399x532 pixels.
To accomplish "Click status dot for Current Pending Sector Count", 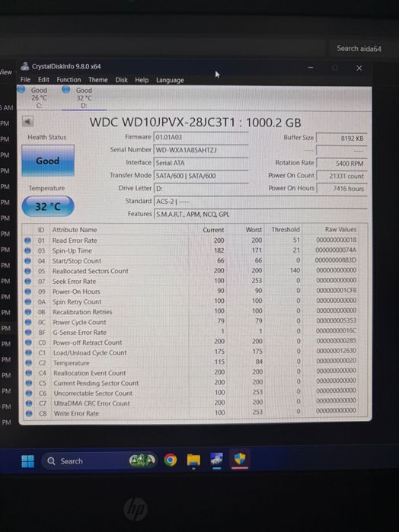I will (x=29, y=383).
